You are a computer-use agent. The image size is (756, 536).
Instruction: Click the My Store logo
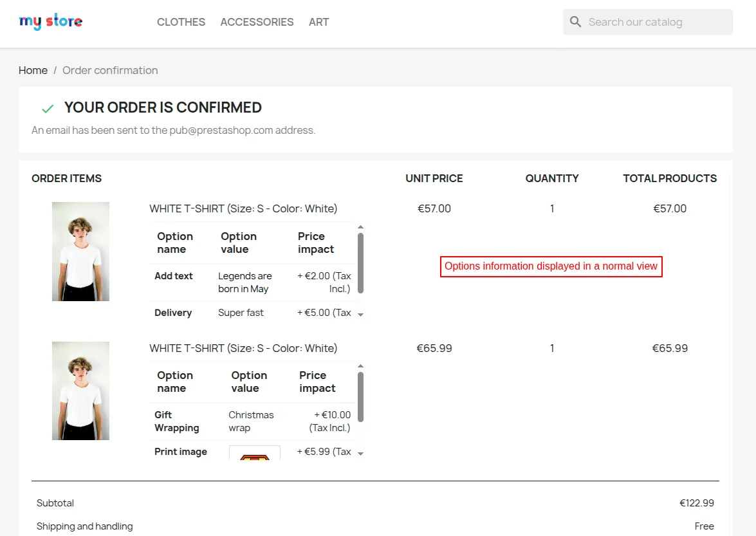[51, 21]
